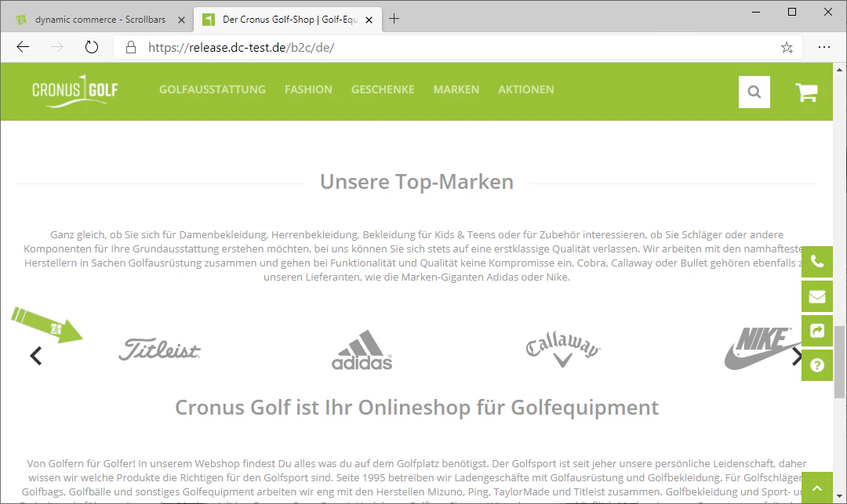Open the Marken menu
The height and width of the screenshot is (504, 847).
coord(456,89)
